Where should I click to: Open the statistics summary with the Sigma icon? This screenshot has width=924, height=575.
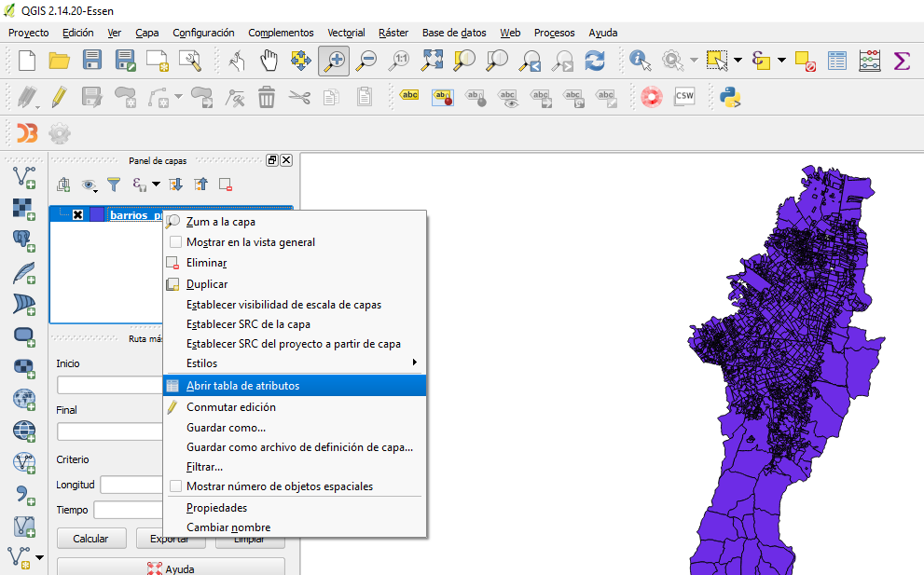pos(901,59)
